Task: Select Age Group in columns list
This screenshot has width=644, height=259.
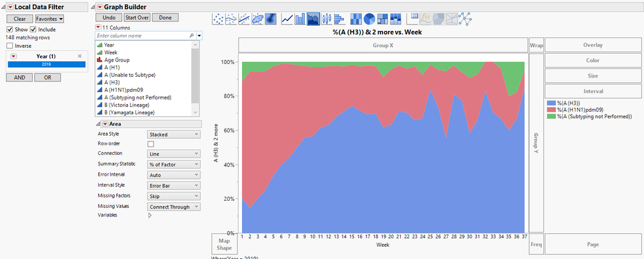Action: click(x=117, y=60)
